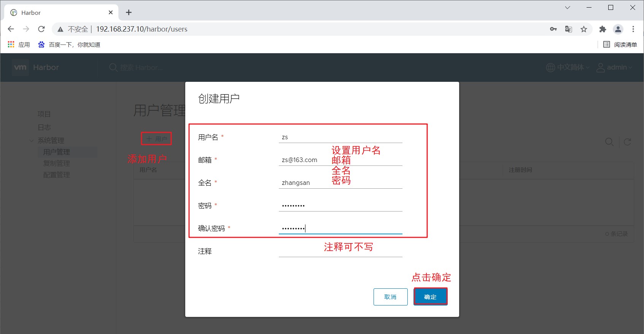Open the saved password key icon
Viewport: 644px width, 334px height.
pos(553,29)
